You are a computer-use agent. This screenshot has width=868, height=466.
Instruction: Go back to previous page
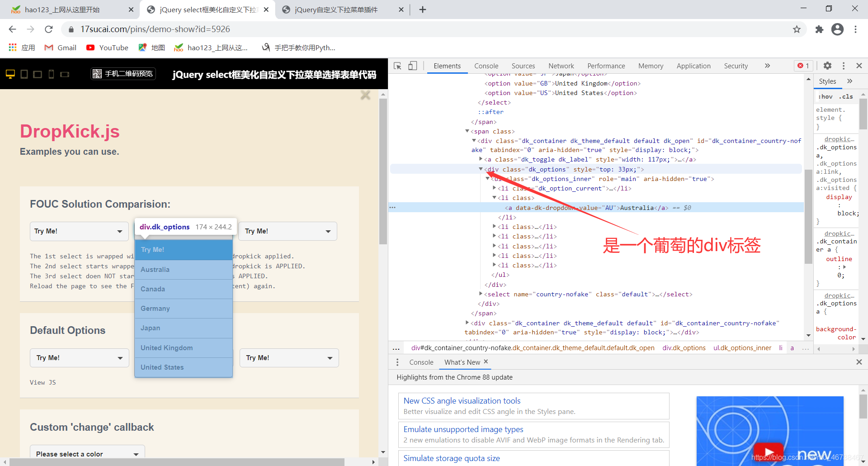tap(12, 29)
